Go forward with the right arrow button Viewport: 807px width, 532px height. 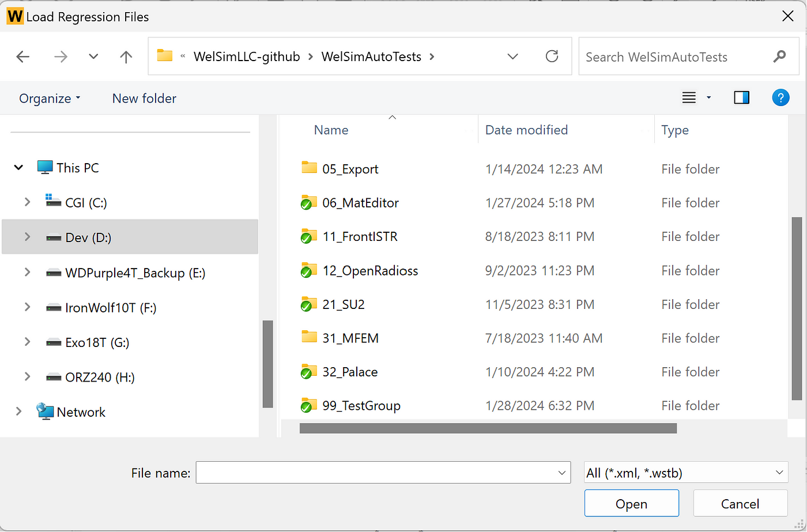coord(61,56)
